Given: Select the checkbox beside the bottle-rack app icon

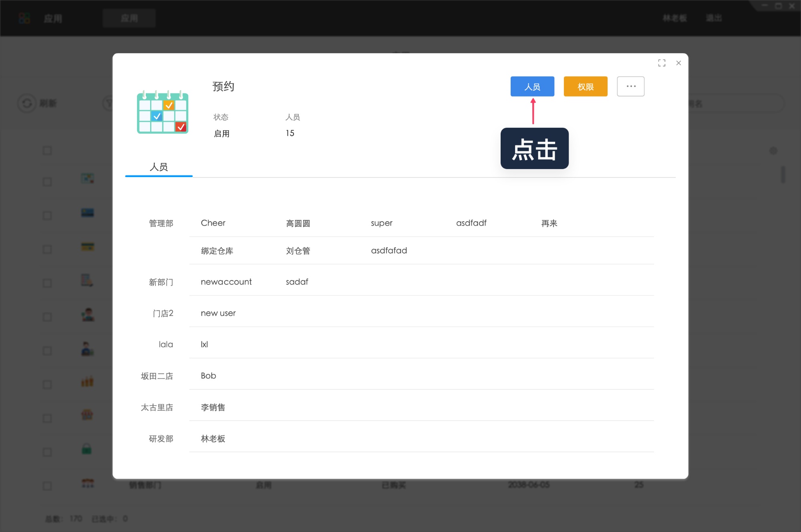Looking at the screenshot, I should click(47, 384).
